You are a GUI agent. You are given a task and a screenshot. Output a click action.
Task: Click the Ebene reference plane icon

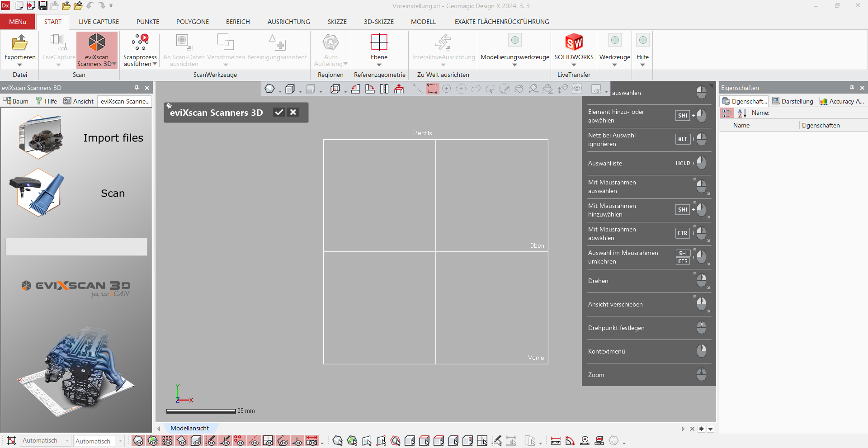[x=379, y=43]
